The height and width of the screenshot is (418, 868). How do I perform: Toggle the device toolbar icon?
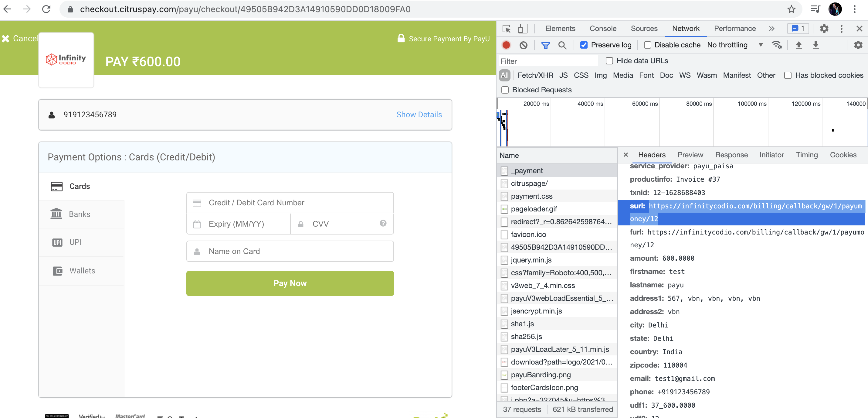523,29
